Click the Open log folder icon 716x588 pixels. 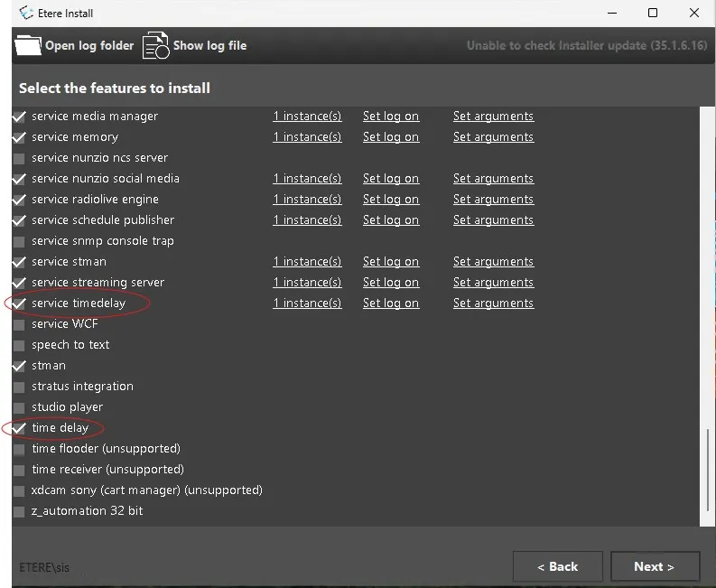click(29, 45)
